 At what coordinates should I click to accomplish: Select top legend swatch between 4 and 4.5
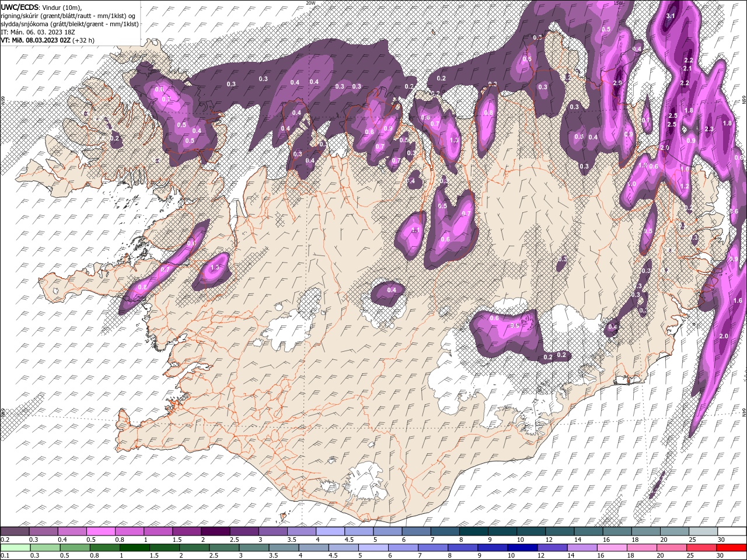[x=330, y=531]
